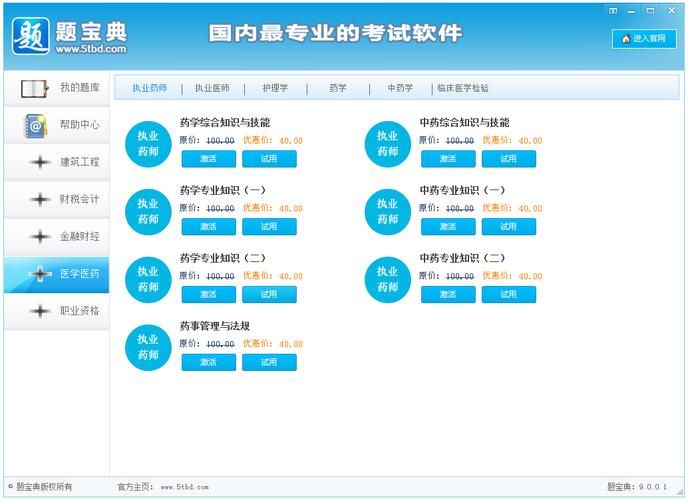The height and width of the screenshot is (500, 688).
Task: Start trial of 药学综合知识与技能
Action: pyautogui.click(x=269, y=159)
